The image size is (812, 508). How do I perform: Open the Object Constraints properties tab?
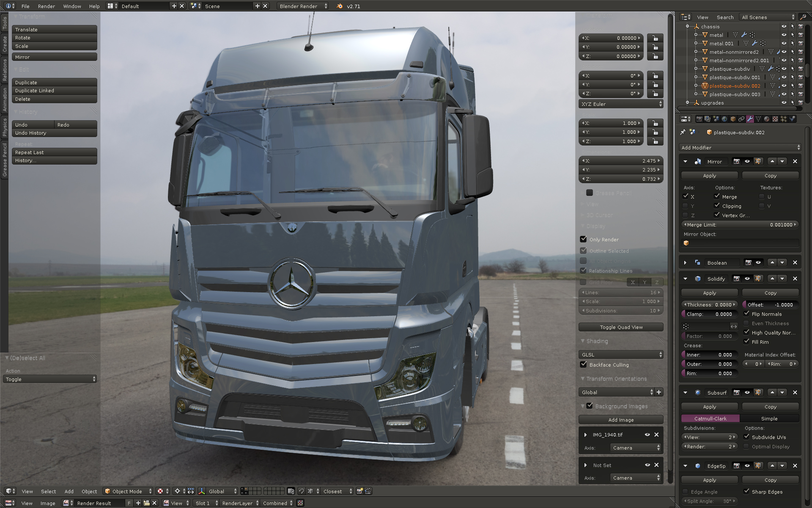click(x=741, y=119)
